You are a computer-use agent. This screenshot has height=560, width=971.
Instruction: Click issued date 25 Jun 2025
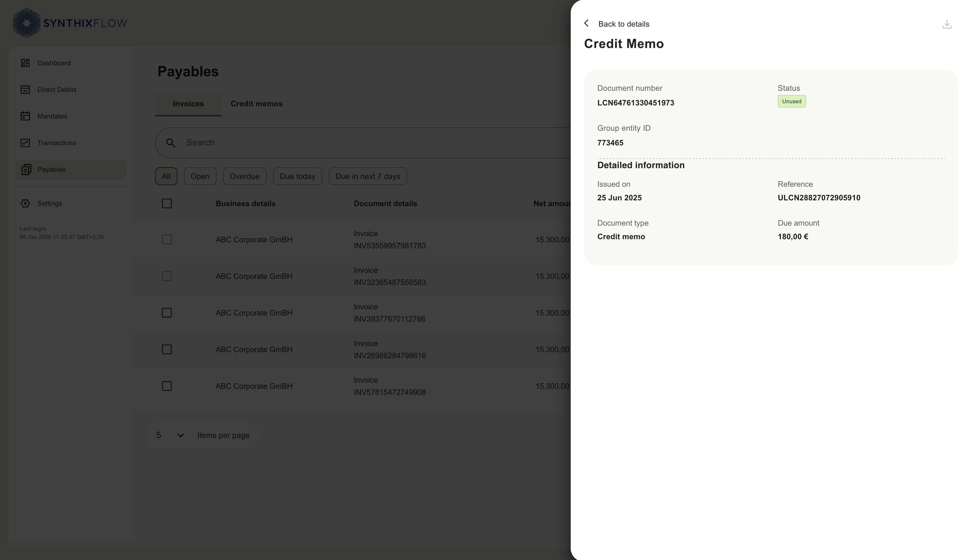pos(619,198)
